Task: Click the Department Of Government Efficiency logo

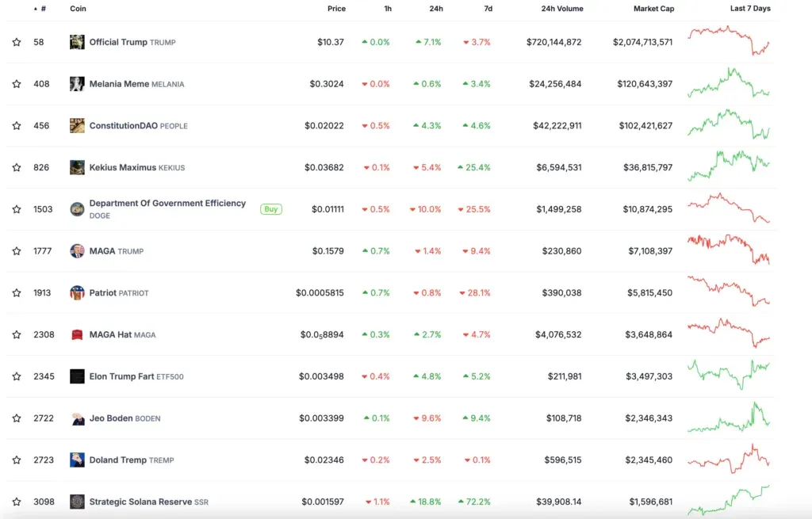Action: pyautogui.click(x=77, y=209)
